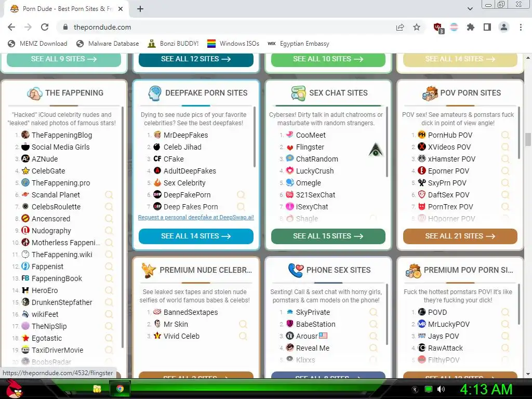Screen dimensions: 532x399
Task: Click SEE ALL 21 SITES brown button
Action: point(460,236)
